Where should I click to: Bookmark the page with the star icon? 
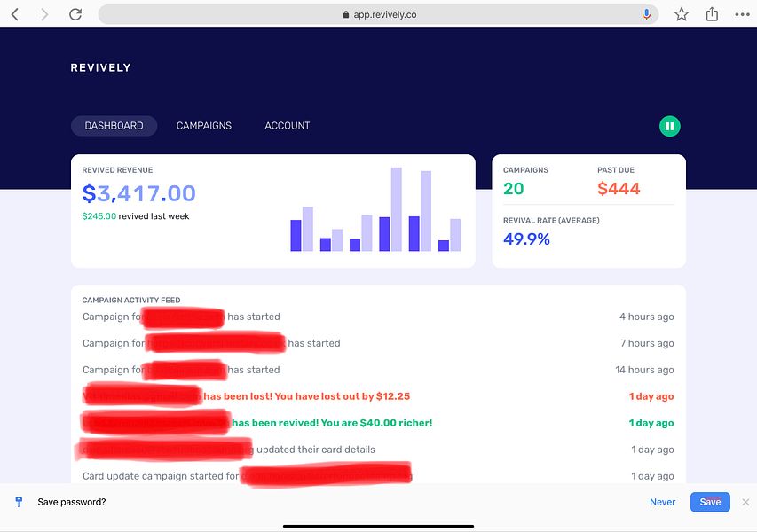[682, 14]
